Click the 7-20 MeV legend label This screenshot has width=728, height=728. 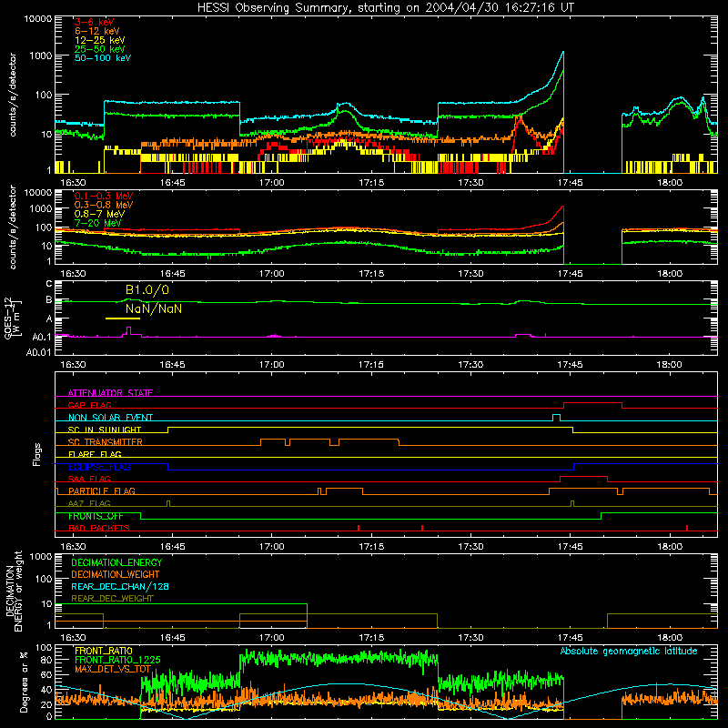coord(98,223)
